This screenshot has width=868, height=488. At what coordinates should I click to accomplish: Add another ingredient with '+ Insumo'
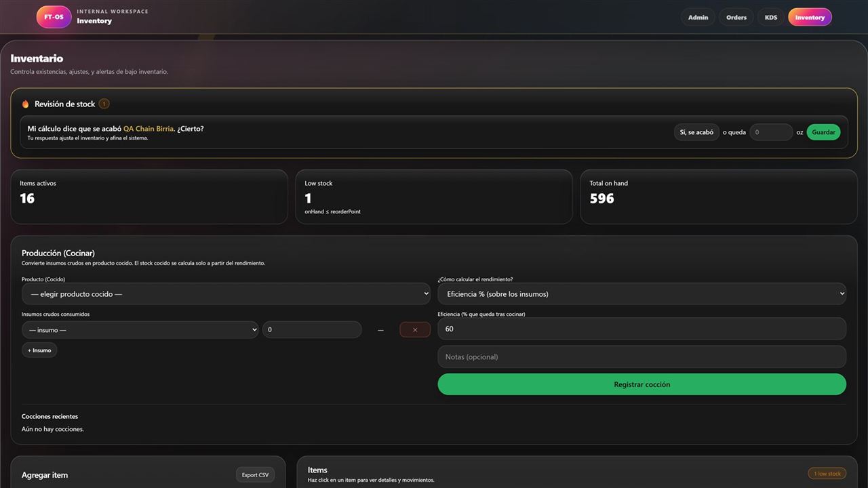39,350
